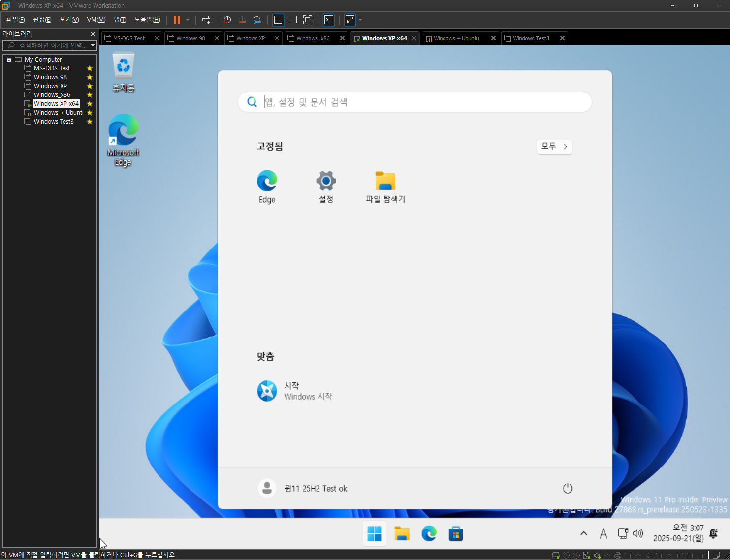Click the tray volume speaker icon
The image size is (730, 560).
click(638, 533)
